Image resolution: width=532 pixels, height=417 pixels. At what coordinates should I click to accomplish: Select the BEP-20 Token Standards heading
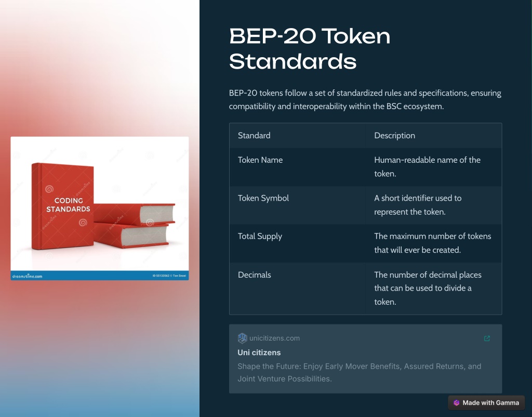click(310, 48)
